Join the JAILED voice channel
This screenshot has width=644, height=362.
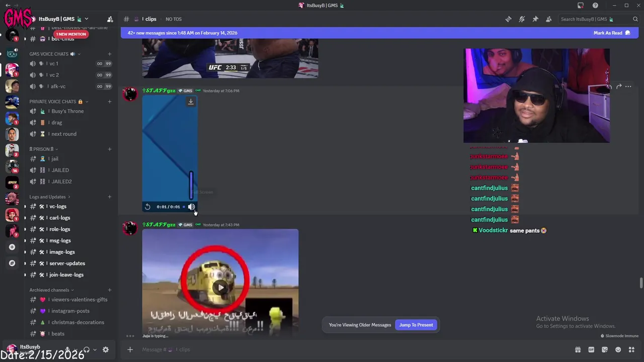coord(69,170)
